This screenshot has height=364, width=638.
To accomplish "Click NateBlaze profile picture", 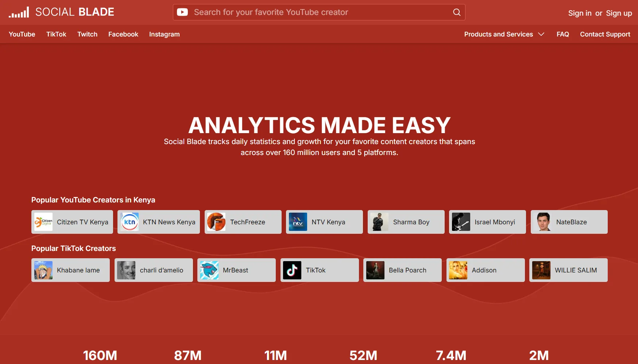I will point(543,222).
